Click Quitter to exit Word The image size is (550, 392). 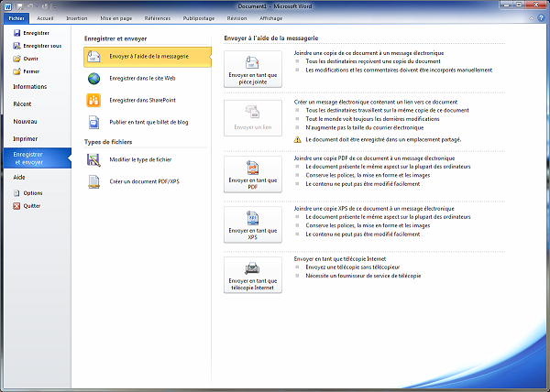point(32,206)
